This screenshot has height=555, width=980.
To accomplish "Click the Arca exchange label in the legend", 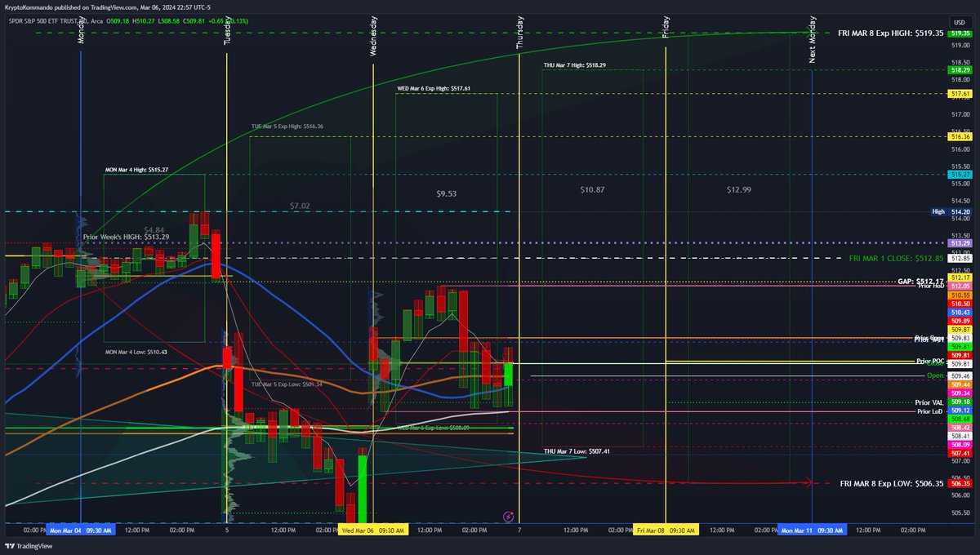I will pos(96,22).
